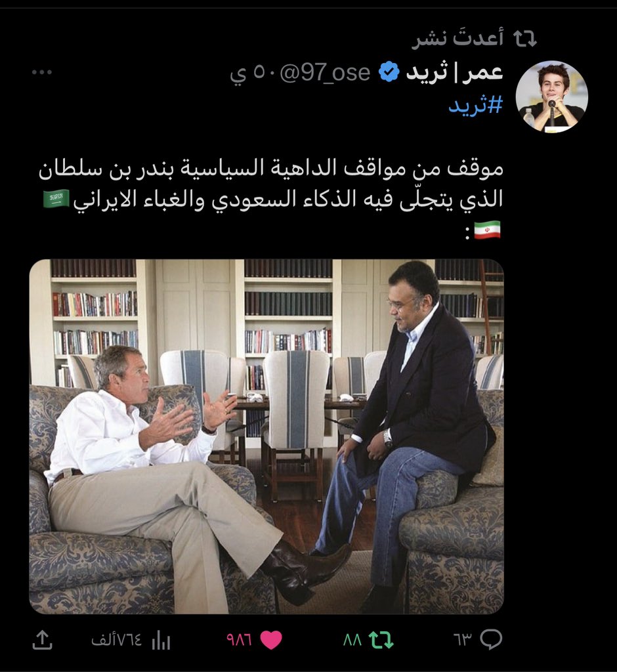Click the أعدتَ نشر reposted label
Viewport: 617px width, 672px height.
point(458,38)
